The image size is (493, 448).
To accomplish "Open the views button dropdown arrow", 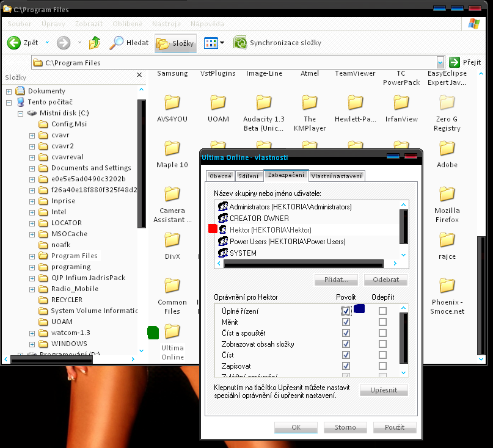I will click(222, 43).
